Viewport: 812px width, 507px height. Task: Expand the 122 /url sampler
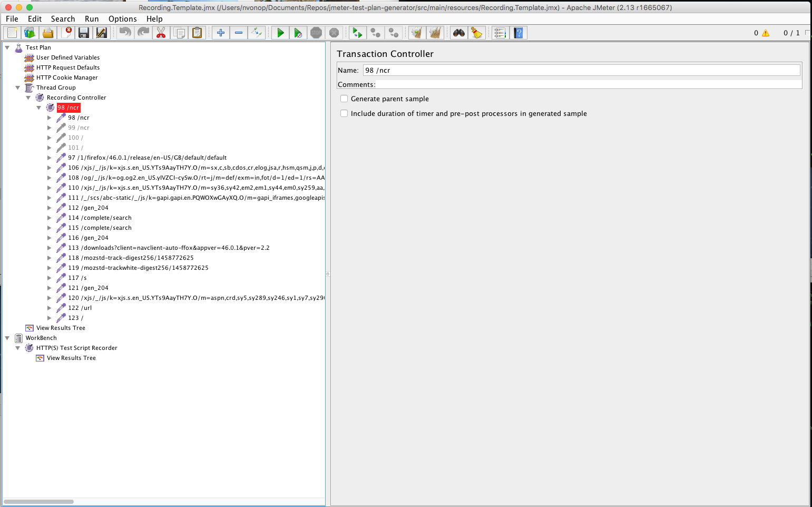(50, 308)
